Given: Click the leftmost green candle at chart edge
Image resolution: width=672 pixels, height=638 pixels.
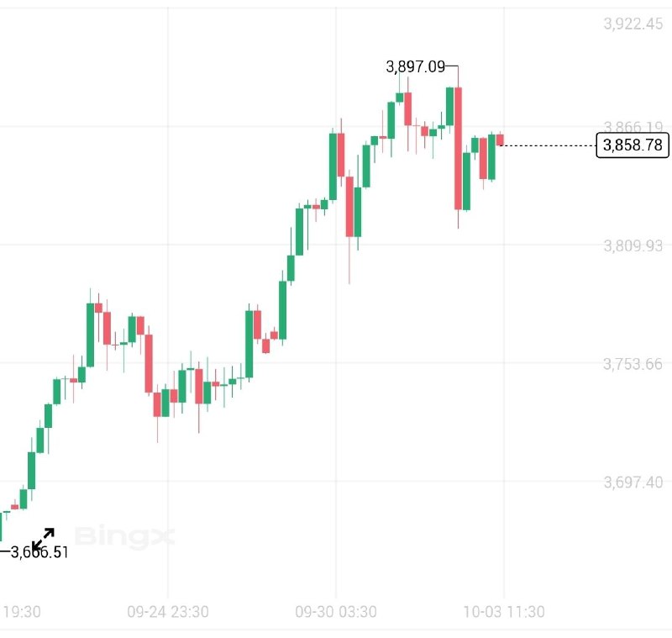Looking at the screenshot, I should [1, 525].
